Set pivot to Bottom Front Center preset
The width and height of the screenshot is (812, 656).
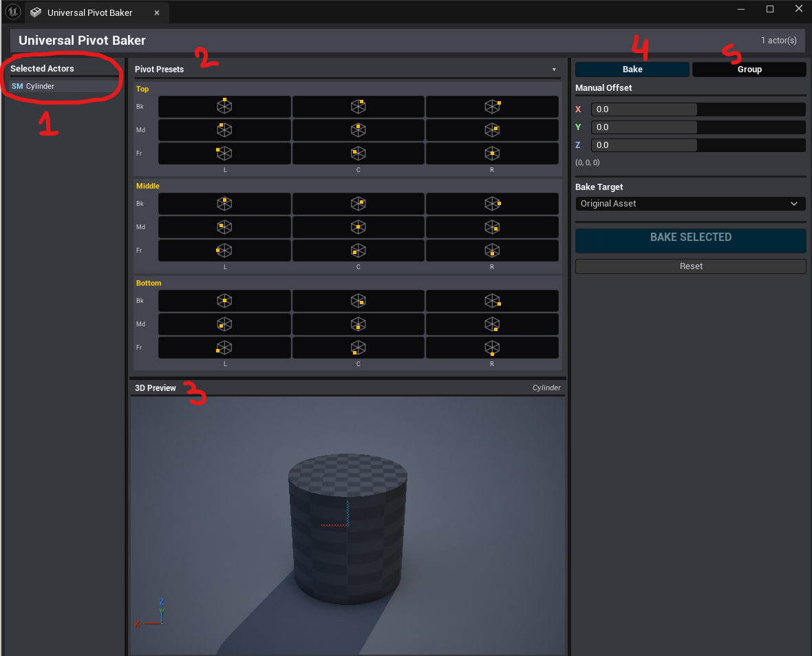[359, 347]
